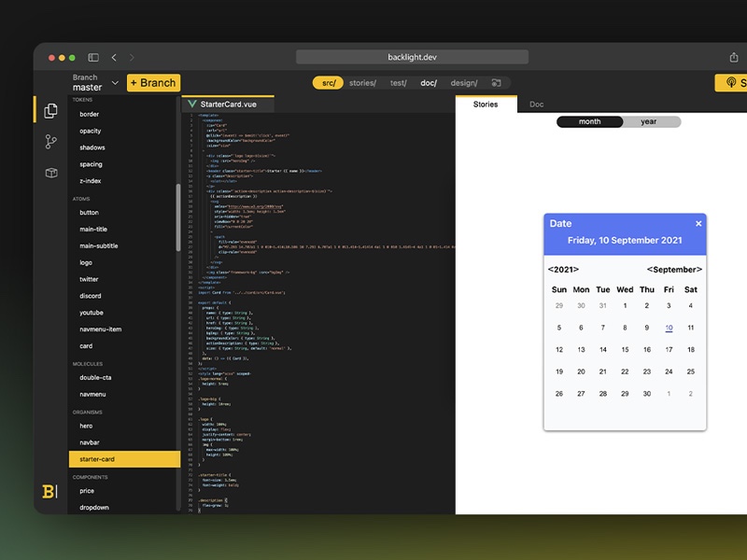
Task: Open the image assets folder icon
Action: tap(497, 83)
